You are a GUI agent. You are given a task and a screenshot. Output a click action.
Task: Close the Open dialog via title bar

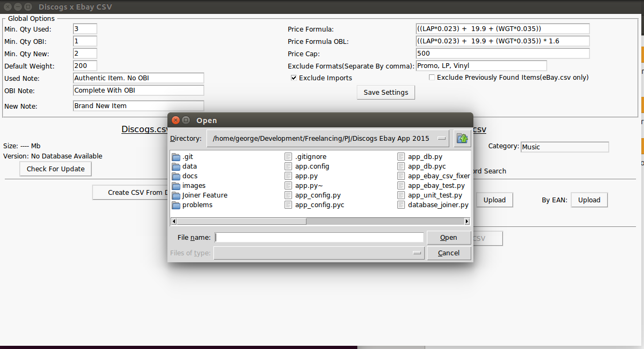click(175, 120)
